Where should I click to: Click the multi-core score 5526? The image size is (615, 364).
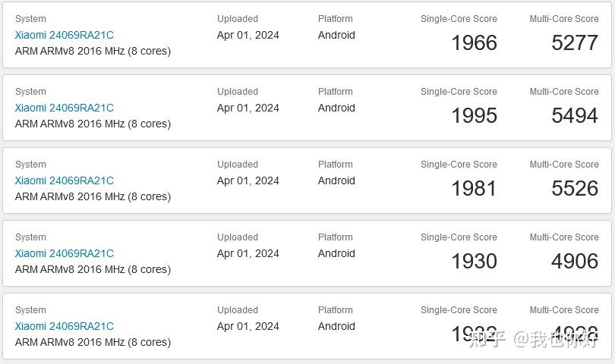coord(575,189)
